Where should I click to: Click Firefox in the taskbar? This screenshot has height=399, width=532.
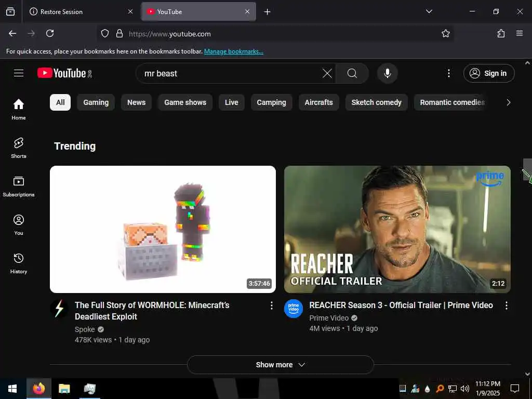tap(39, 389)
